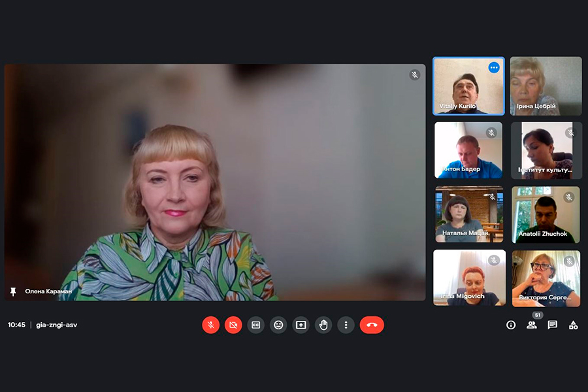
Task: Select Антон Бадер video tile
Action: [468, 150]
